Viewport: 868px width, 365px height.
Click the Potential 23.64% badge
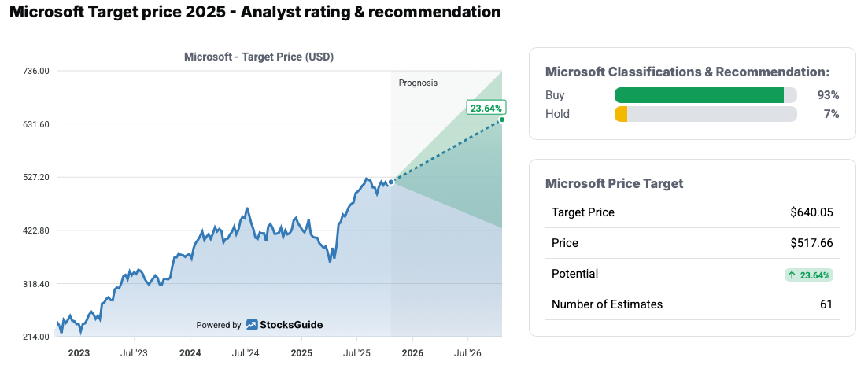point(809,275)
